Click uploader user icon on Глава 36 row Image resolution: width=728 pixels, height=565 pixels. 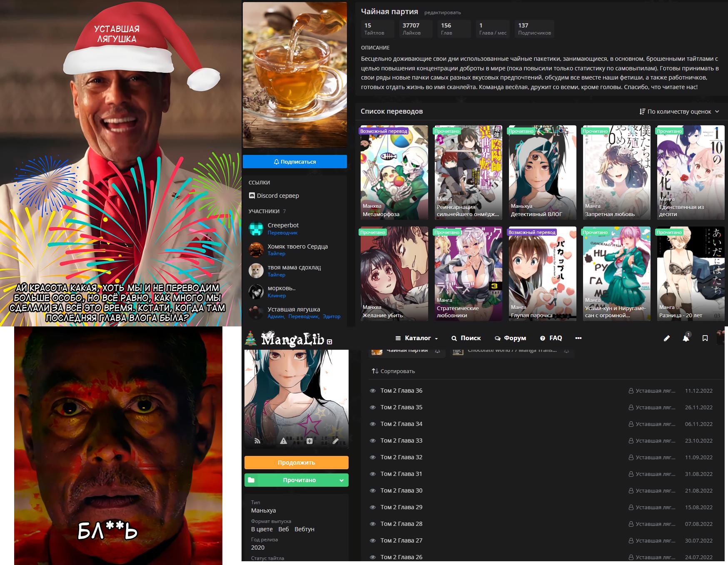(631, 391)
